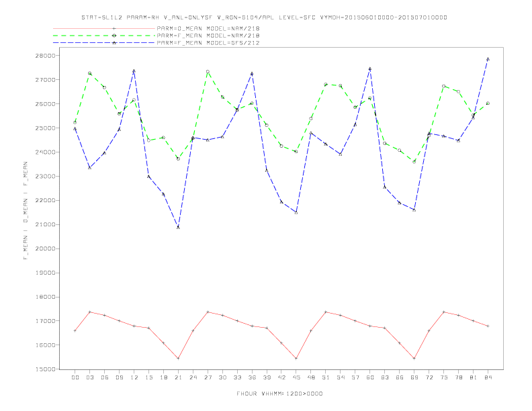Click y-axis tick label 25000
Viewport: 532px width, 411px height.
(x=46, y=128)
